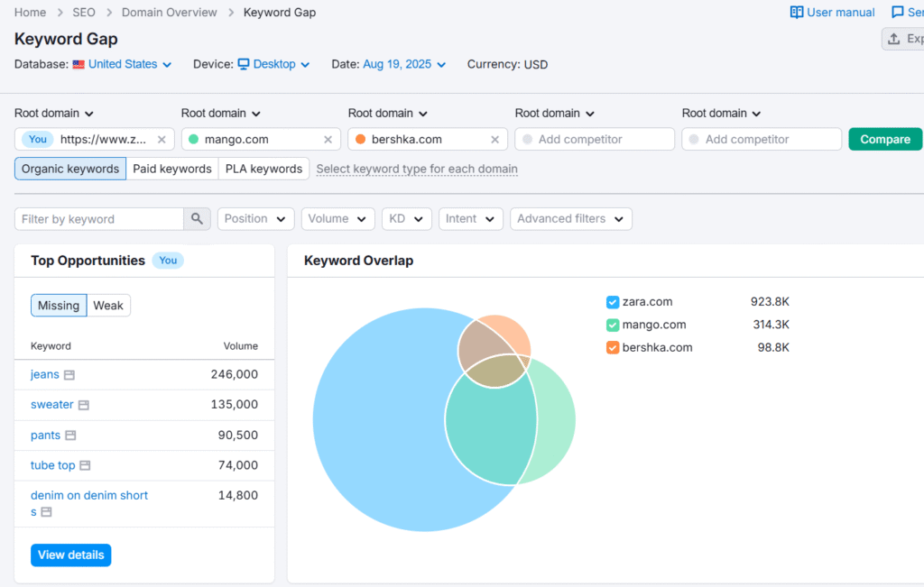Click the Filter by keyword input

click(99, 219)
